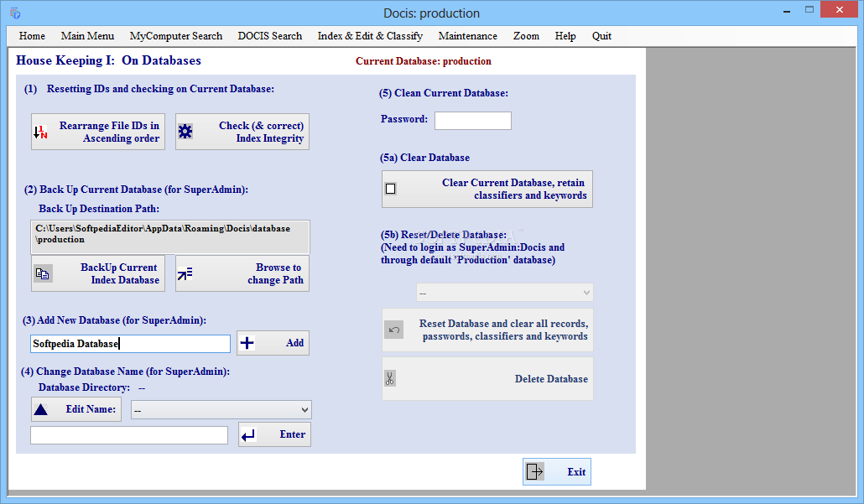Minimize the Docis window
864x504 pixels.
786,10
